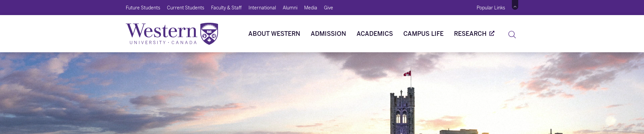Viewport: 644px width, 134px height.
Task: Open the Media link
Action: (x=311, y=8)
